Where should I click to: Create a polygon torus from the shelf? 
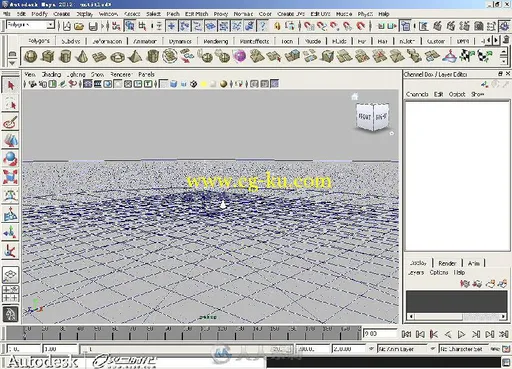tap(117, 56)
